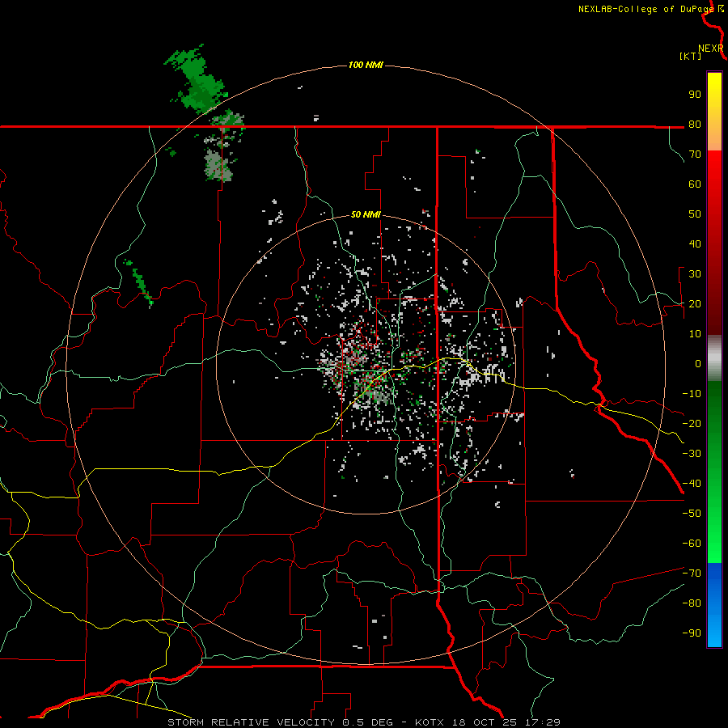Click the narrow green echo streak west of the 50 NMI ring
The width and height of the screenshot is (728, 728).
[x=140, y=282]
